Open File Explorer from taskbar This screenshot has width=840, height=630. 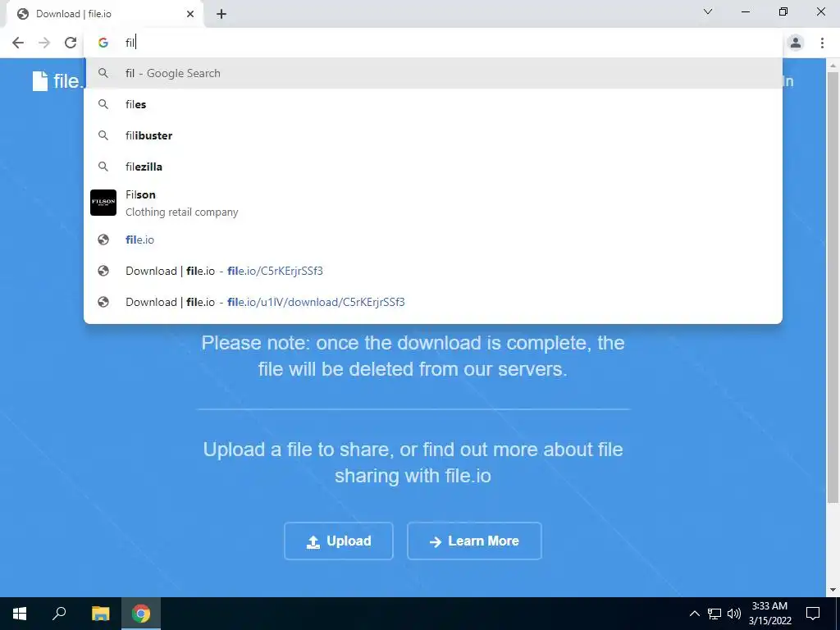point(100,614)
